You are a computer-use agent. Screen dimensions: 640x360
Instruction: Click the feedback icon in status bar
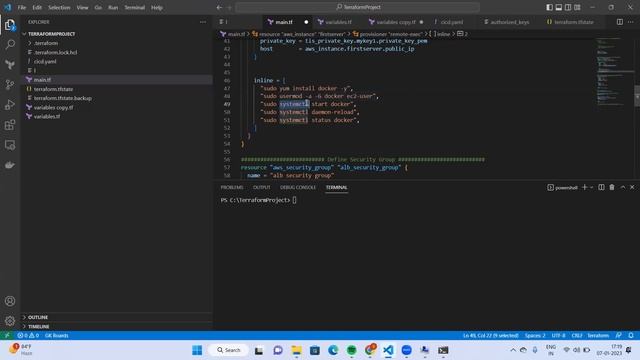tap(619, 336)
